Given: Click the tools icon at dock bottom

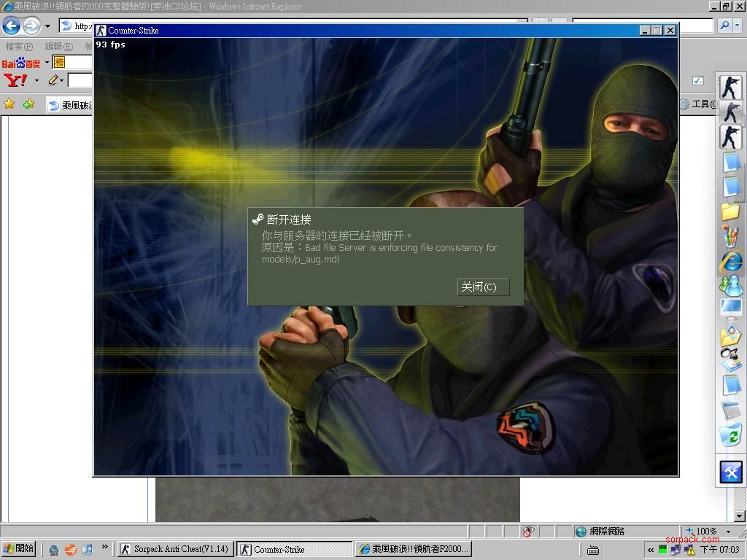Looking at the screenshot, I should coord(731,472).
